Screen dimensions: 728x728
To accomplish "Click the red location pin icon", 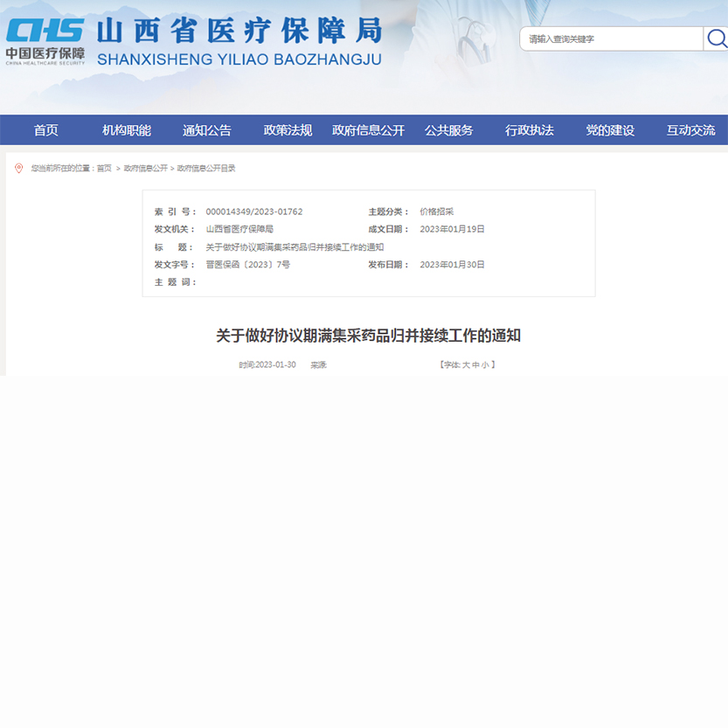I will [19, 168].
